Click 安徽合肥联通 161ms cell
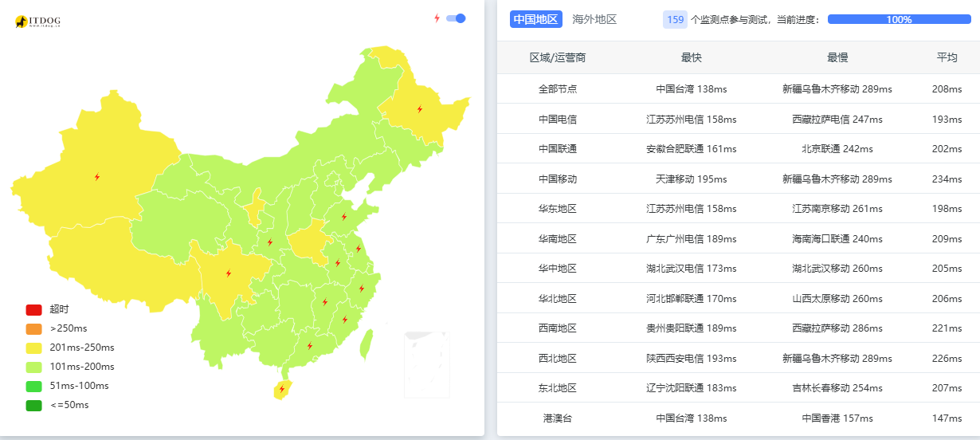The image size is (980, 440). click(x=692, y=149)
